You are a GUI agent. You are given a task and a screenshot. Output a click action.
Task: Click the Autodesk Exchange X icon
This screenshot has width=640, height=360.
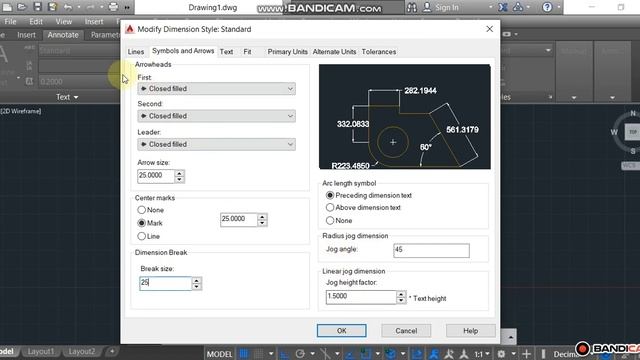pyautogui.click(x=503, y=7)
